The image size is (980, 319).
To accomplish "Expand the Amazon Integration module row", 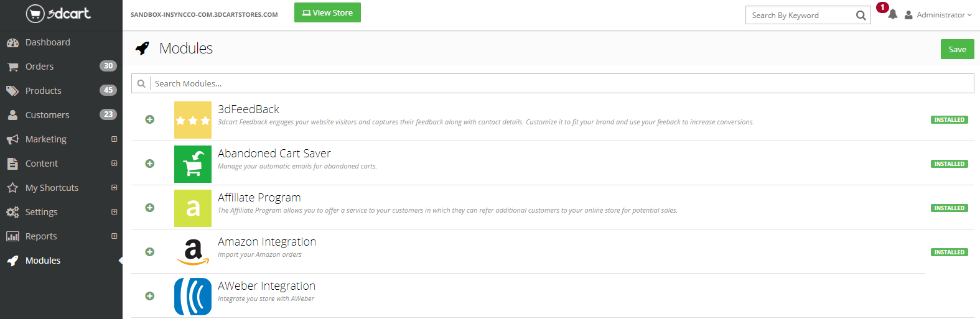I will [x=150, y=252].
